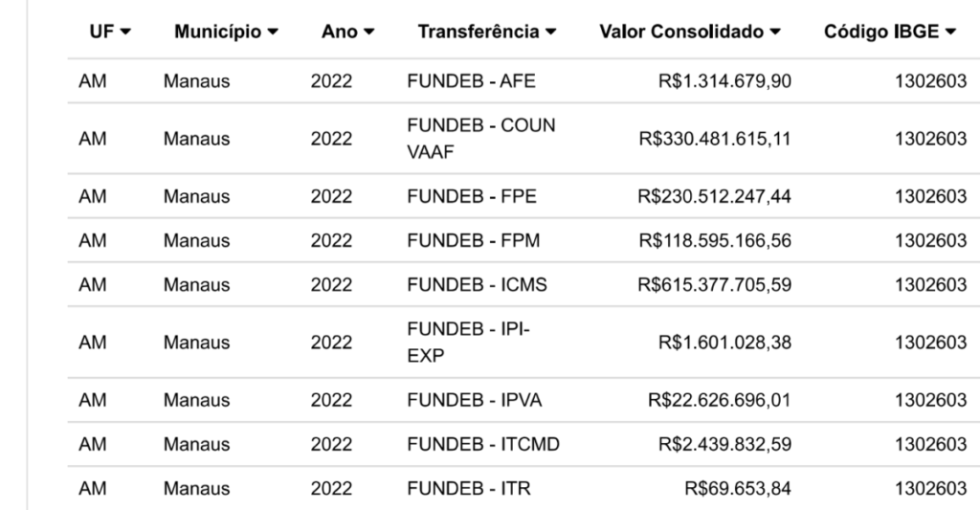Click the value R$69.653,84
This screenshot has height=510, width=980.
(x=738, y=488)
